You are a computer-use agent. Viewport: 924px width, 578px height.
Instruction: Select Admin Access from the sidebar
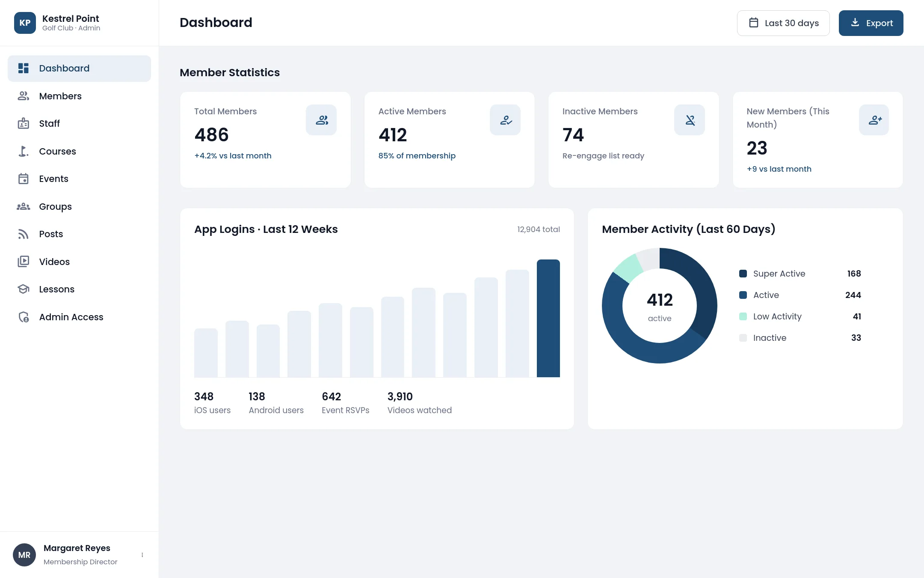coord(79,317)
